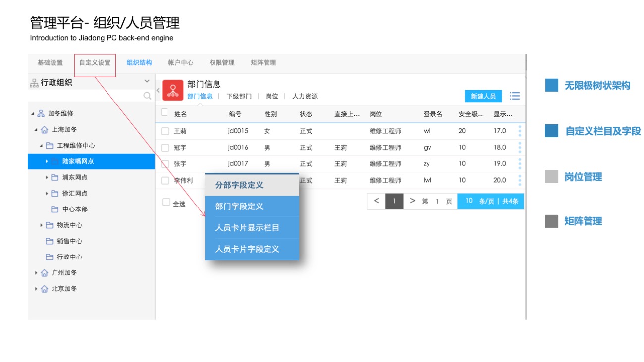Switch to the 权限管理 tab
This screenshot has height=362, width=644.
click(x=221, y=63)
